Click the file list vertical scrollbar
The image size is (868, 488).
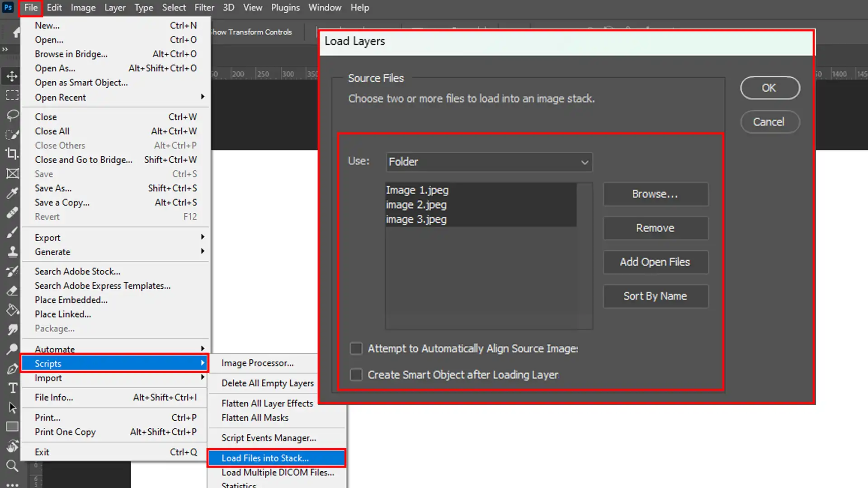click(x=585, y=256)
